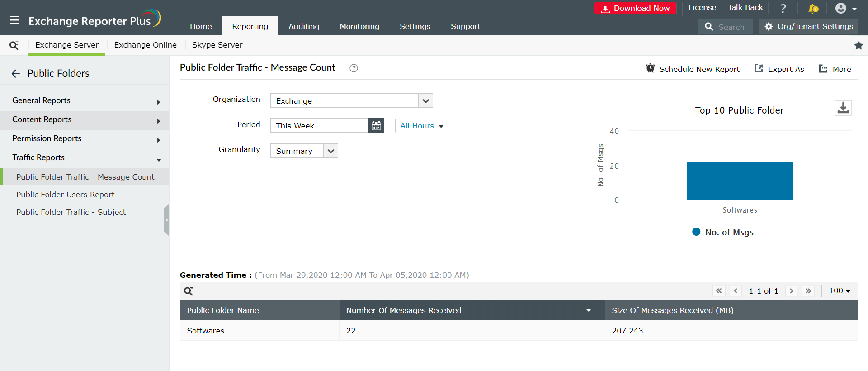Image resolution: width=868 pixels, height=371 pixels.
Task: Click the favorites star icon
Action: pos(859,45)
